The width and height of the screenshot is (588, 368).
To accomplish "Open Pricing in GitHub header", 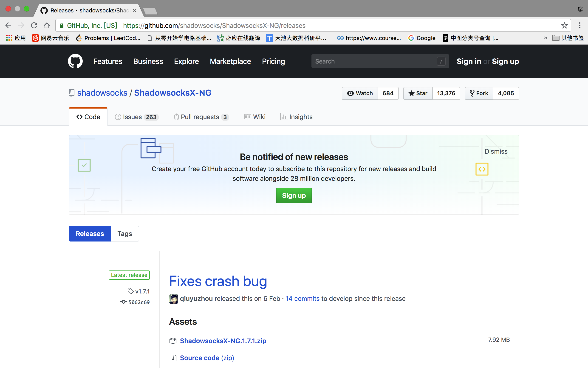I will point(273,61).
